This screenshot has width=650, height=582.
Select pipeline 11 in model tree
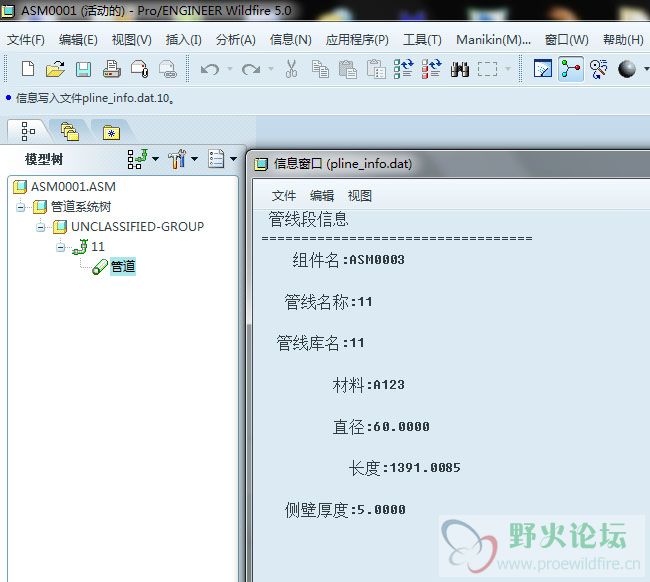[x=98, y=247]
